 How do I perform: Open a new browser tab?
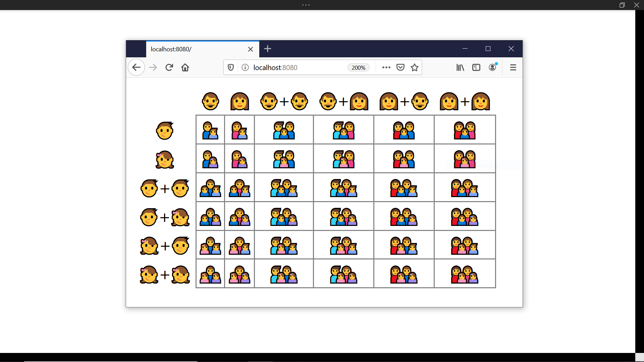(268, 49)
